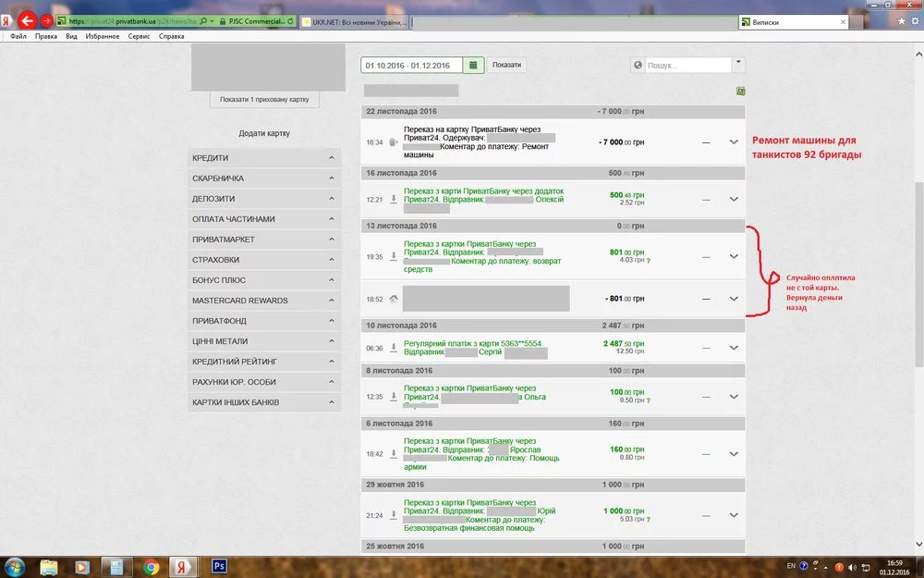The width and height of the screenshot is (924, 578).
Task: Open the Справка menu
Action: coord(172,36)
